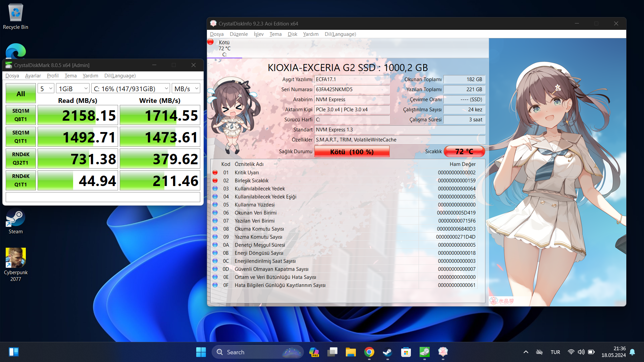Image resolution: width=644 pixels, height=362 pixels.
Task: Open İşlev menu in CrystalDiskInfo
Action: (259, 34)
